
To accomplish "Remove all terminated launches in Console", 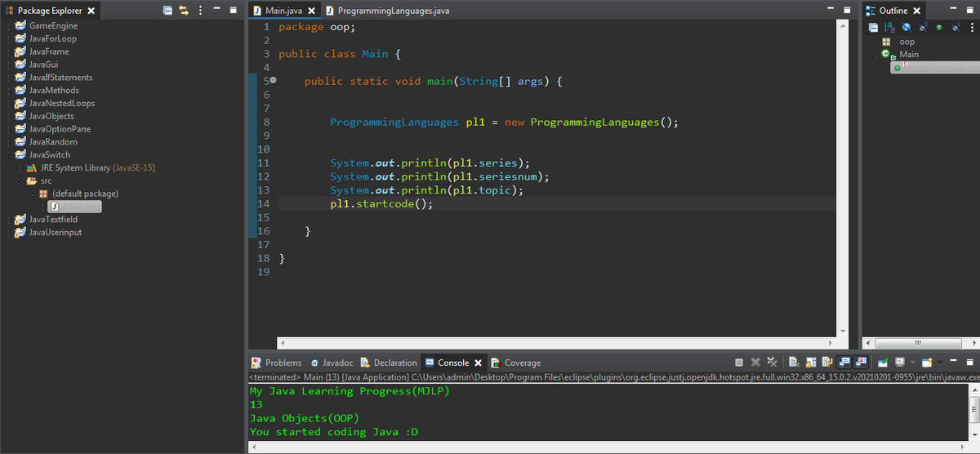I will click(772, 363).
